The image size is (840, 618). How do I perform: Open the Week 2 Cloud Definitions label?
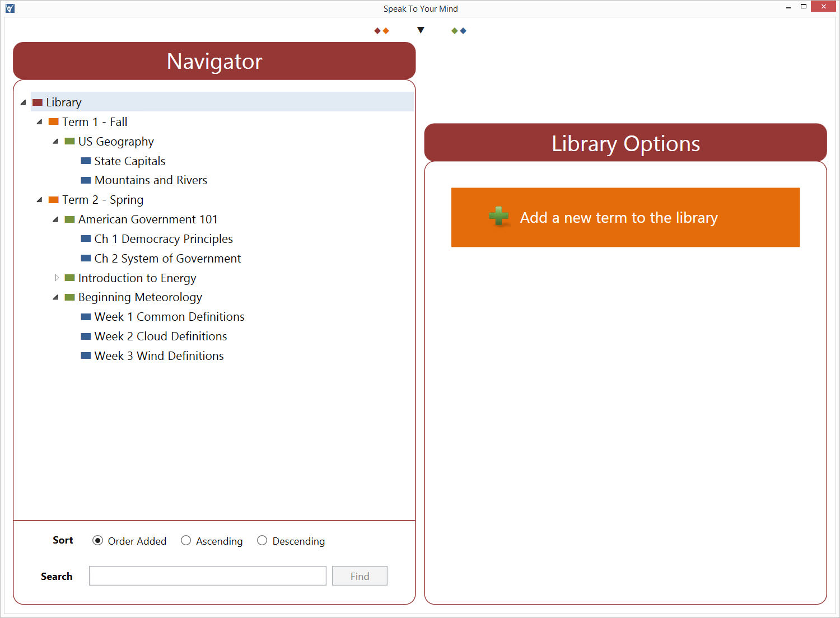[x=161, y=336]
